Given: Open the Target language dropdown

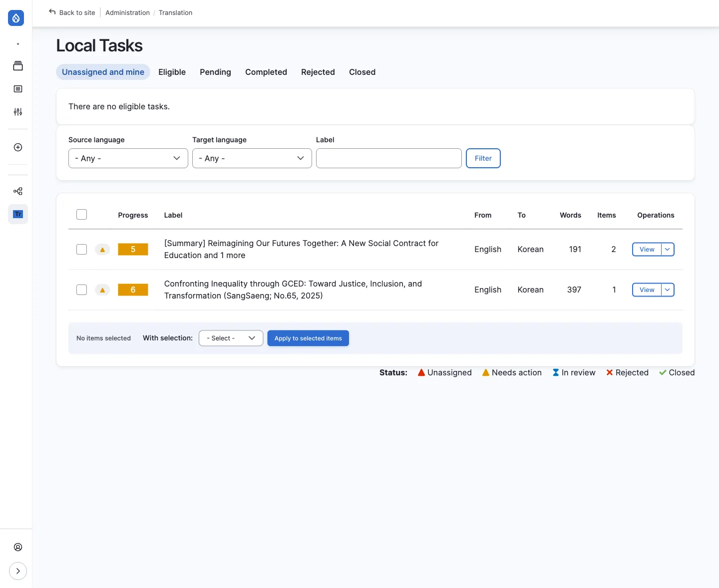Looking at the screenshot, I should pyautogui.click(x=252, y=158).
